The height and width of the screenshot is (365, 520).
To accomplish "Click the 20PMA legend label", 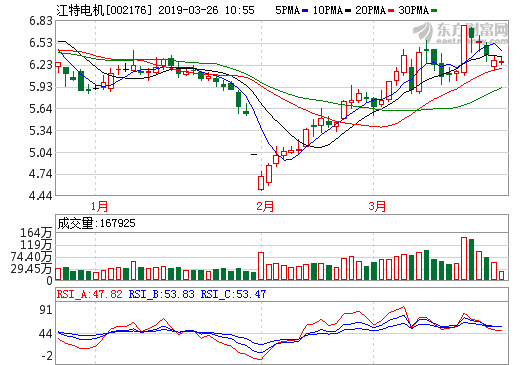I will click(371, 10).
